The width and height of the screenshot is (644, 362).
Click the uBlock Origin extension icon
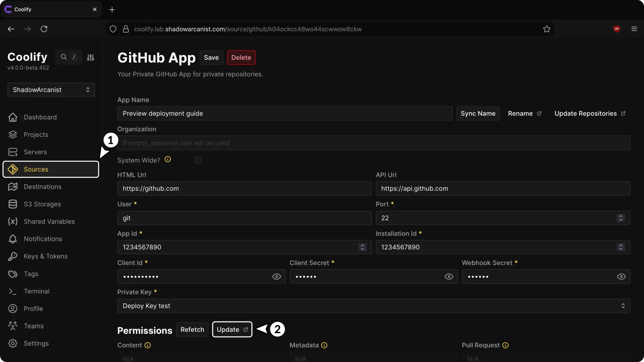(x=616, y=29)
